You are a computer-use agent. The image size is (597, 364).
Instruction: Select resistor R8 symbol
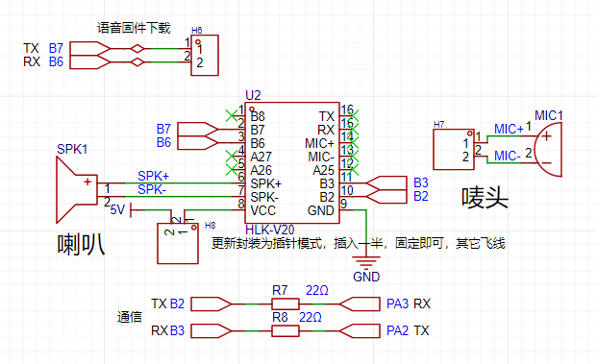coord(286,331)
